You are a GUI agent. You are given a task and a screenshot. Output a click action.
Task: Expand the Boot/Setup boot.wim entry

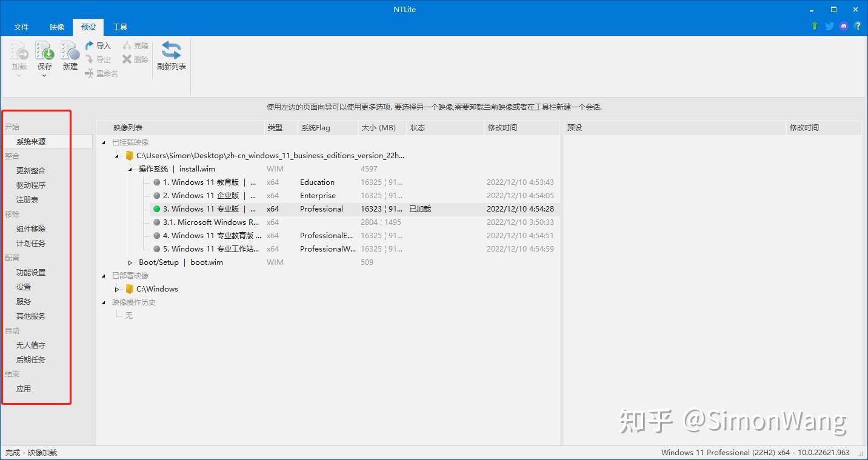tap(130, 262)
